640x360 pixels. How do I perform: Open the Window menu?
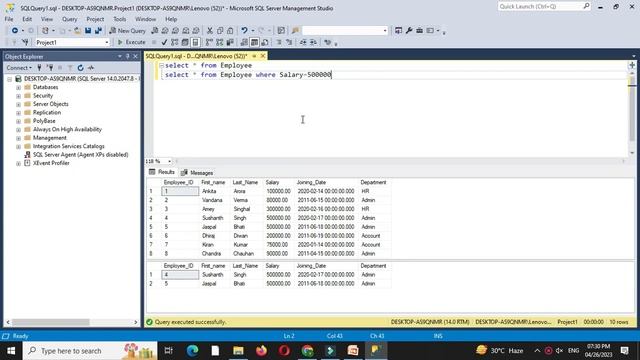pos(145,19)
